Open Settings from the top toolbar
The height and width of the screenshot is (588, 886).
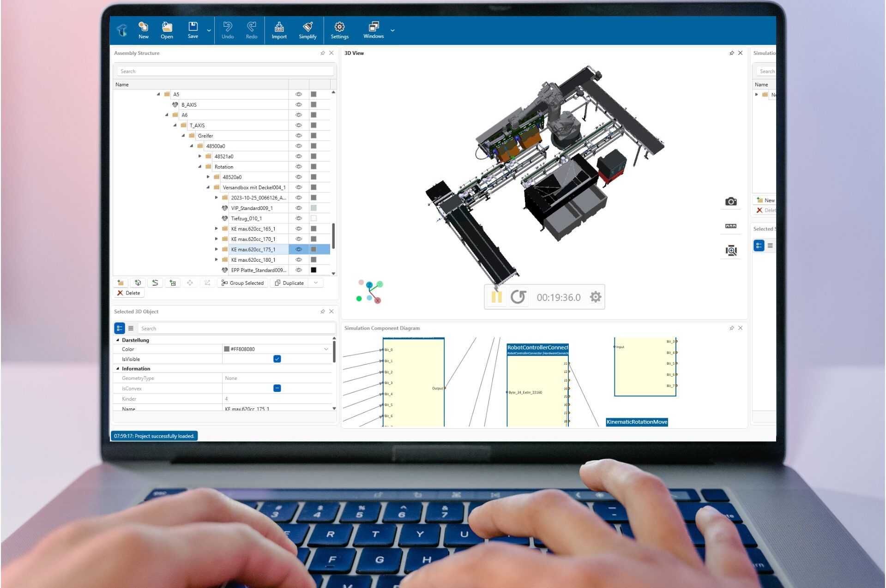(x=339, y=30)
